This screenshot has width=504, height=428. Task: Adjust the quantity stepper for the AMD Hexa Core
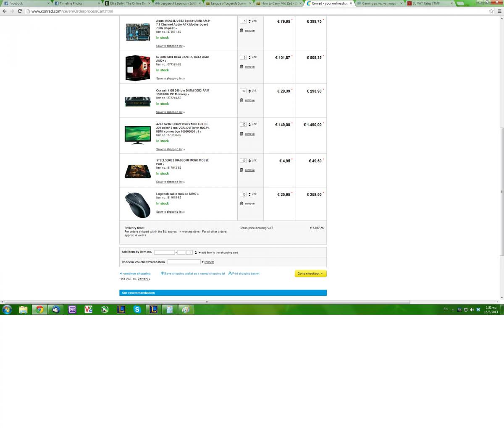pos(249,57)
